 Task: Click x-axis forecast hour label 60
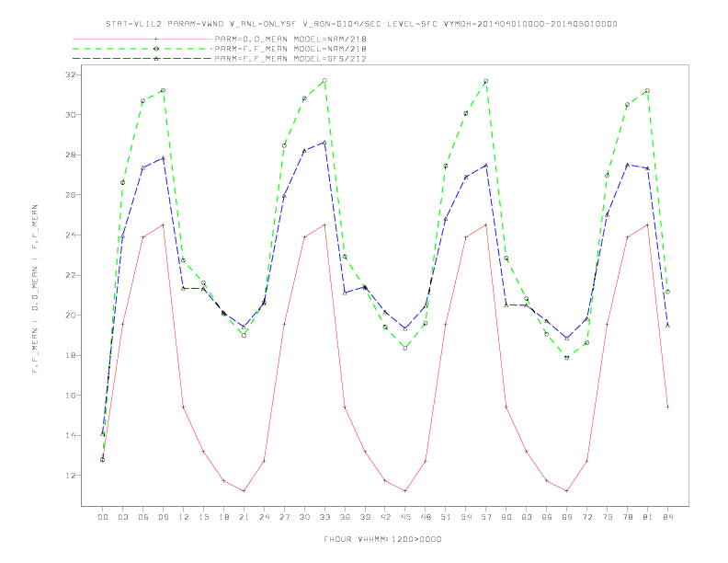506,517
